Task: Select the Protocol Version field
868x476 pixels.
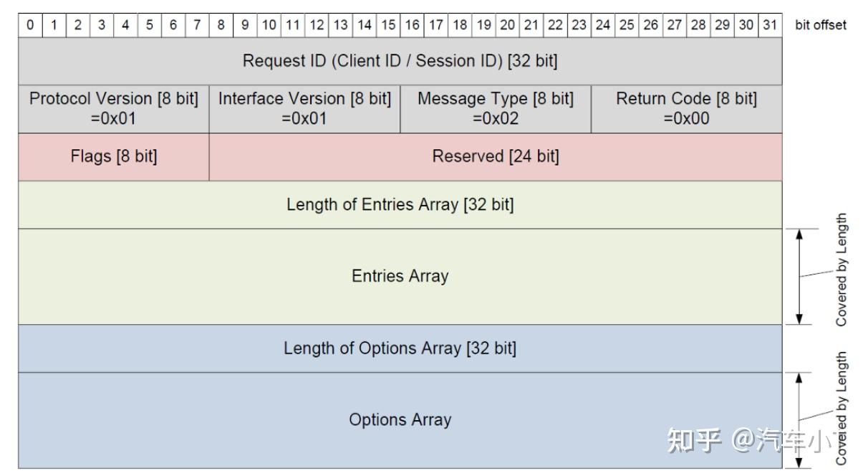Action: point(114,108)
